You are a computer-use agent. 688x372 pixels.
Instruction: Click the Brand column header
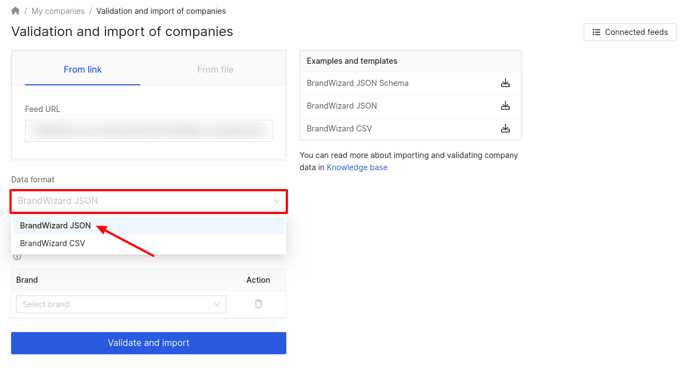[27, 280]
